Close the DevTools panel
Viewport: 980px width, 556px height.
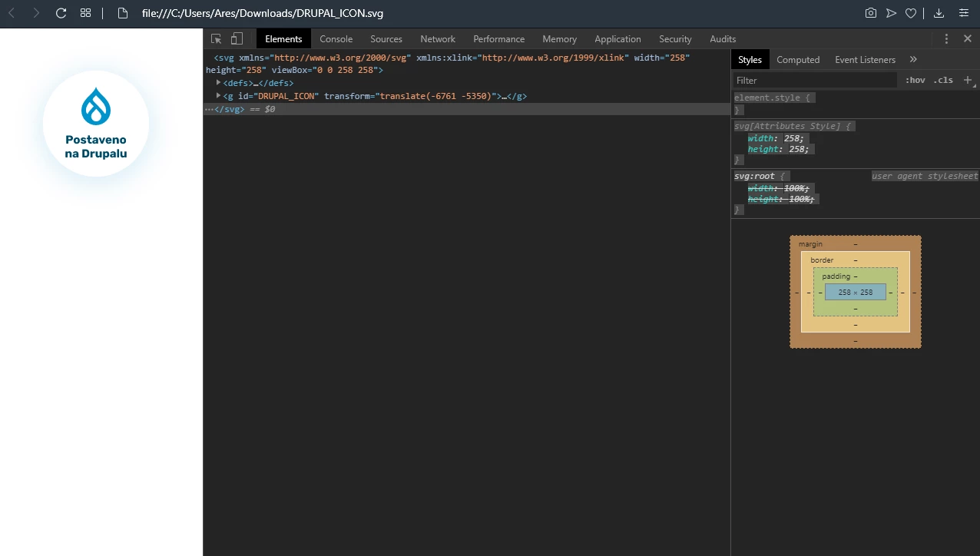(968, 38)
